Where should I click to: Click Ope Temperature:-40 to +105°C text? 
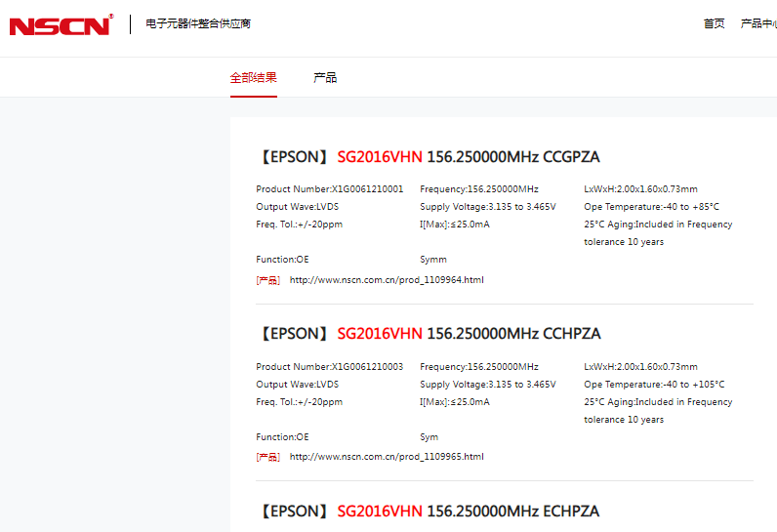click(654, 385)
